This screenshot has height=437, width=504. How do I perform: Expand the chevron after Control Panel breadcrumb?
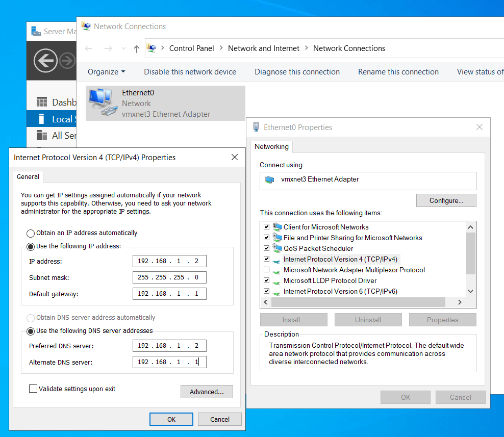[x=221, y=48]
